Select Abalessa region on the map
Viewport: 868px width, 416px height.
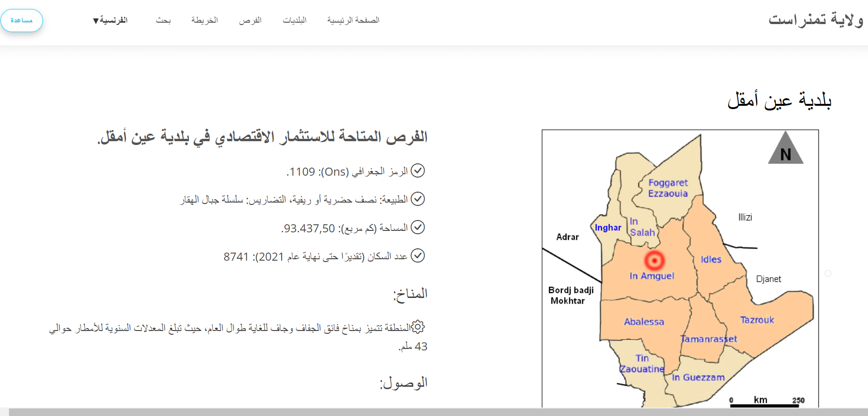coord(644,322)
